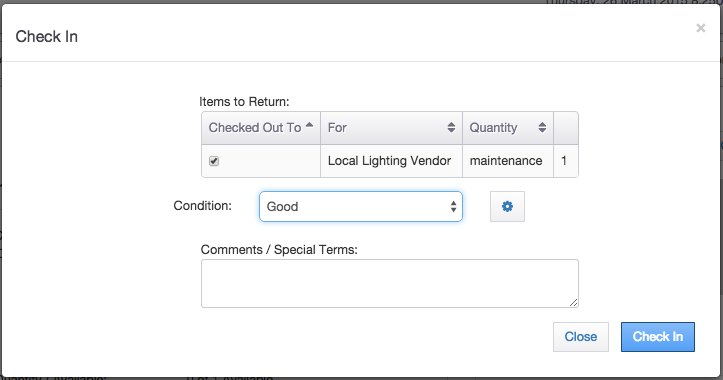
Task: Click the blue Check In button
Action: [658, 337]
